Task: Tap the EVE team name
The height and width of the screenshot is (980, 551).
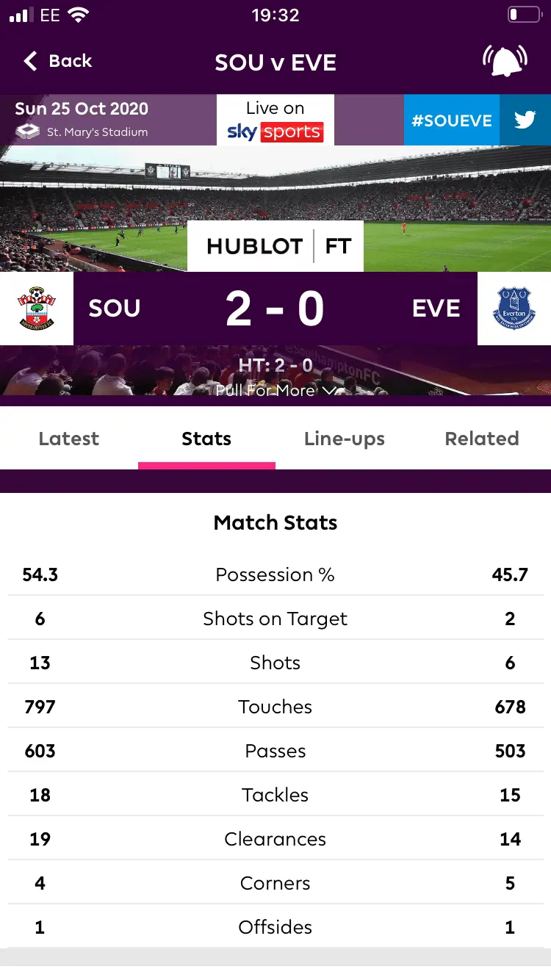Action: [x=436, y=309]
